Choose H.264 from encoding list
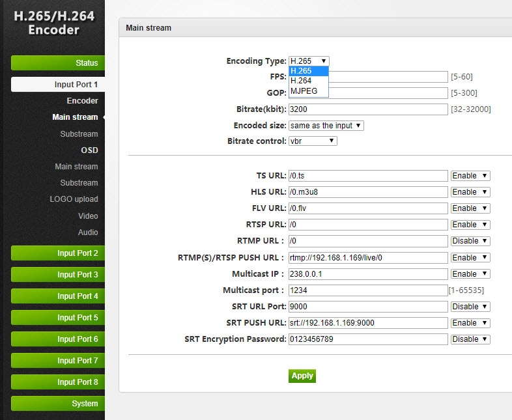This screenshot has height=420, width=512. point(309,81)
